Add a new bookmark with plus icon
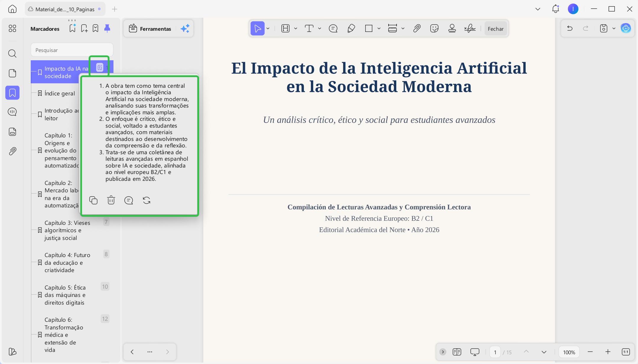This screenshot has height=364, width=638. [84, 28]
